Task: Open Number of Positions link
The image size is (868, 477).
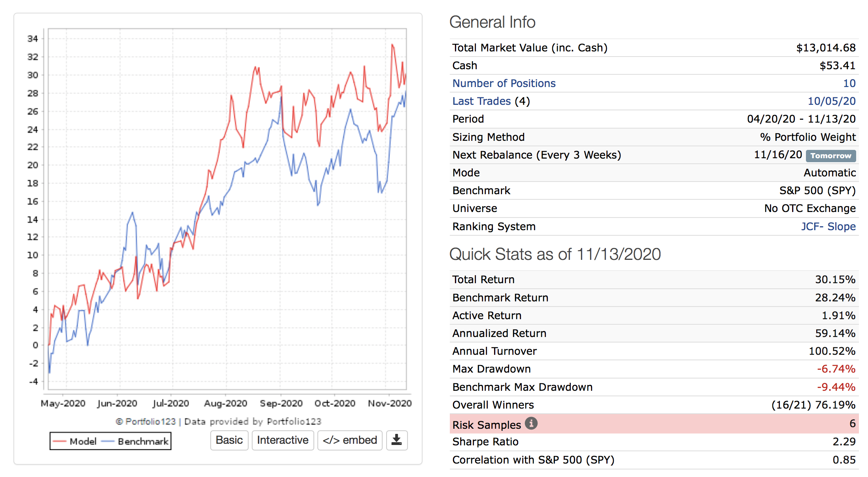Action: [504, 83]
